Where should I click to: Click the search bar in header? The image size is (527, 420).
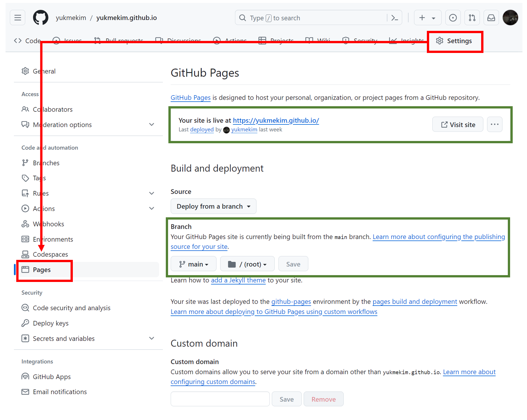coord(312,18)
